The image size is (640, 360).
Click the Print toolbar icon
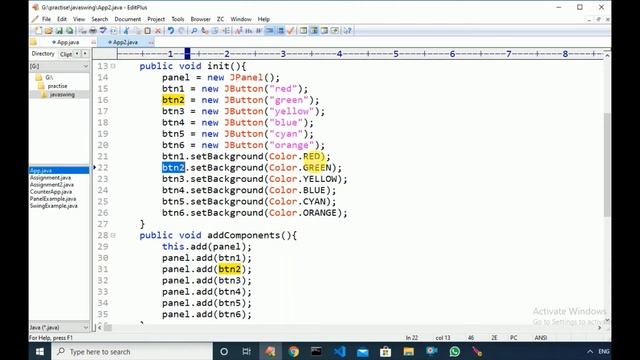(93, 31)
